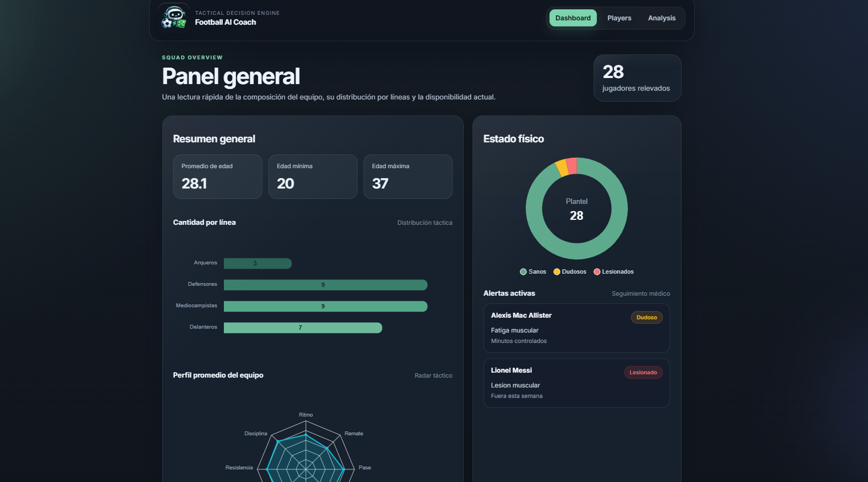Click the Edad máxima card
This screenshot has height=482, width=868.
[408, 176]
